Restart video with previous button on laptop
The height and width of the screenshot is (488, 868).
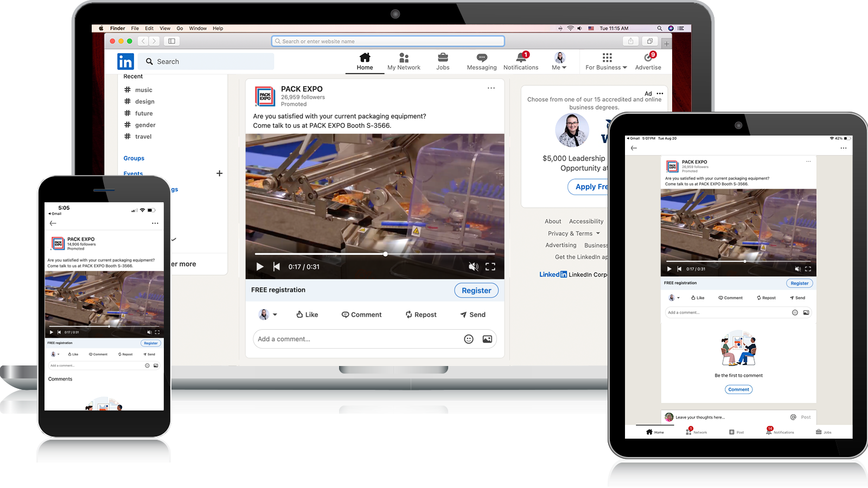(x=277, y=266)
